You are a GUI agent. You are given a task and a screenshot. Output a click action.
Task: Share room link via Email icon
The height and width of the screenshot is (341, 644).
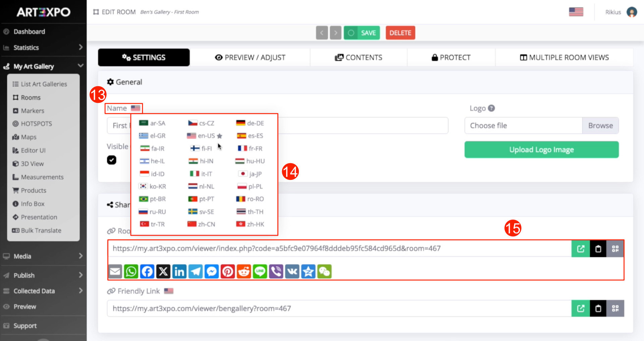(x=115, y=271)
